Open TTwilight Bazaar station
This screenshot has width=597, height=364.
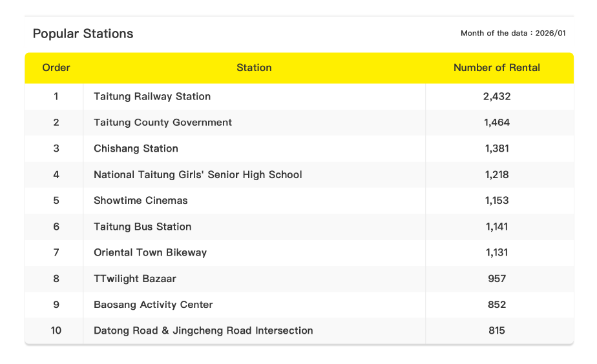(x=135, y=279)
